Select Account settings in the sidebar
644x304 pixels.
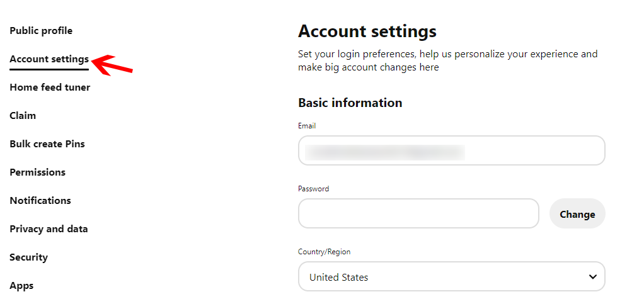coord(49,59)
